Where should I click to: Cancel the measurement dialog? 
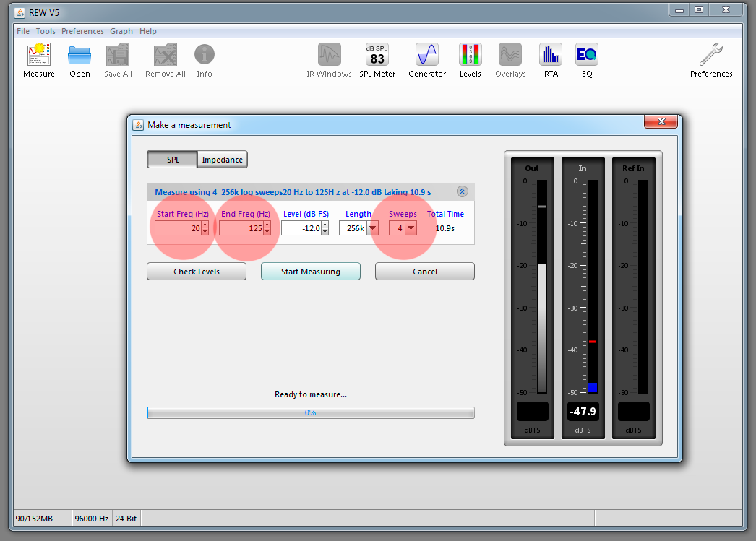click(x=425, y=272)
